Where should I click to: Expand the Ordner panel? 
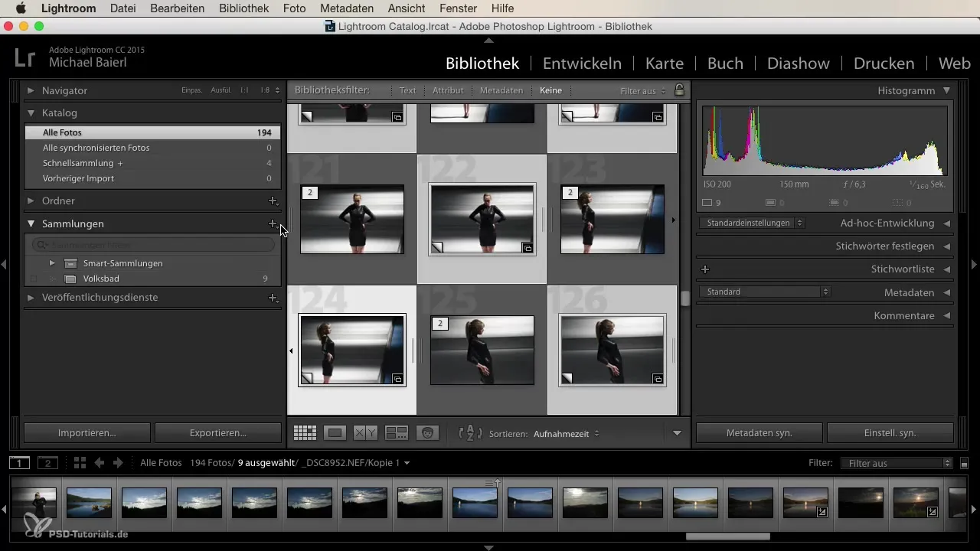pos(31,201)
